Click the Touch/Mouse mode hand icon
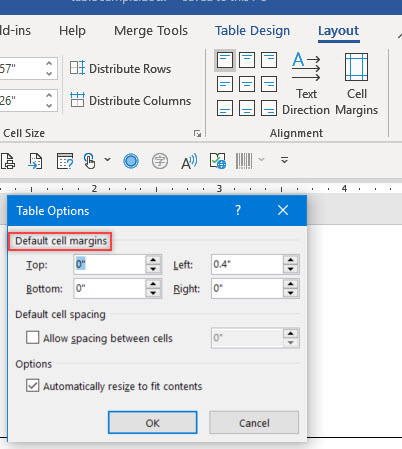Viewport: 402px width, 449px height. [x=90, y=161]
